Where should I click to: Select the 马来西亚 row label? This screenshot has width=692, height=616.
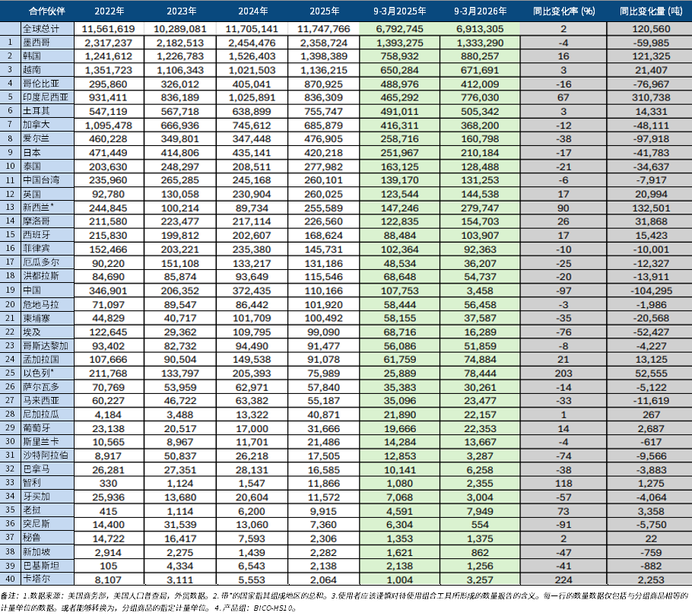click(40, 401)
